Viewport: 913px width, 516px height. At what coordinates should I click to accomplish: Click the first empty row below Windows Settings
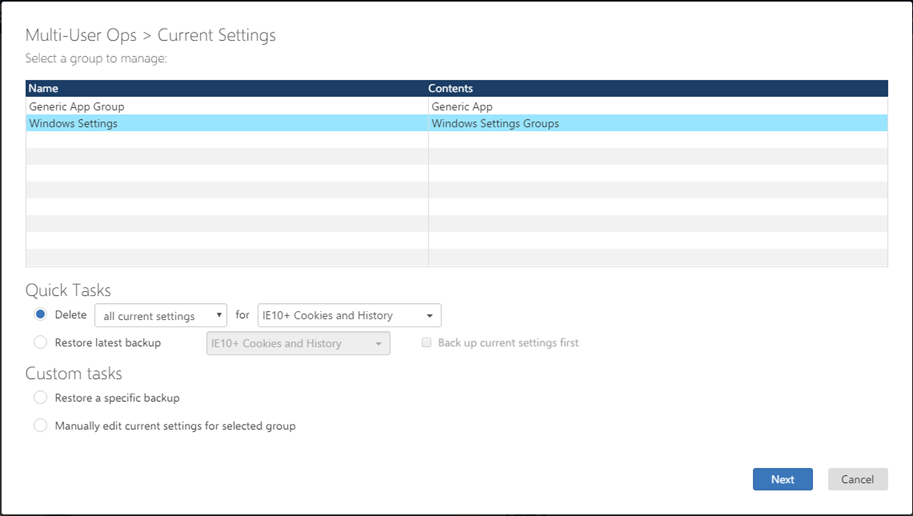click(226, 140)
